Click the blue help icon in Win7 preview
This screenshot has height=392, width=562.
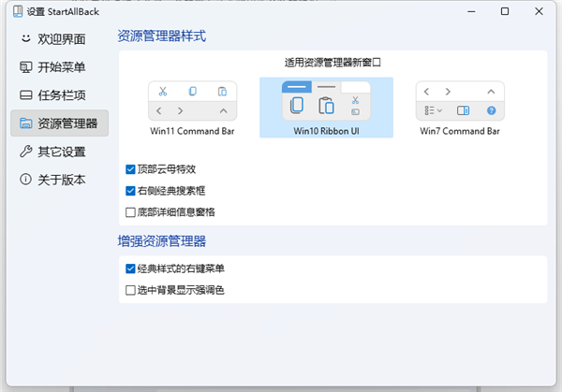tap(492, 110)
